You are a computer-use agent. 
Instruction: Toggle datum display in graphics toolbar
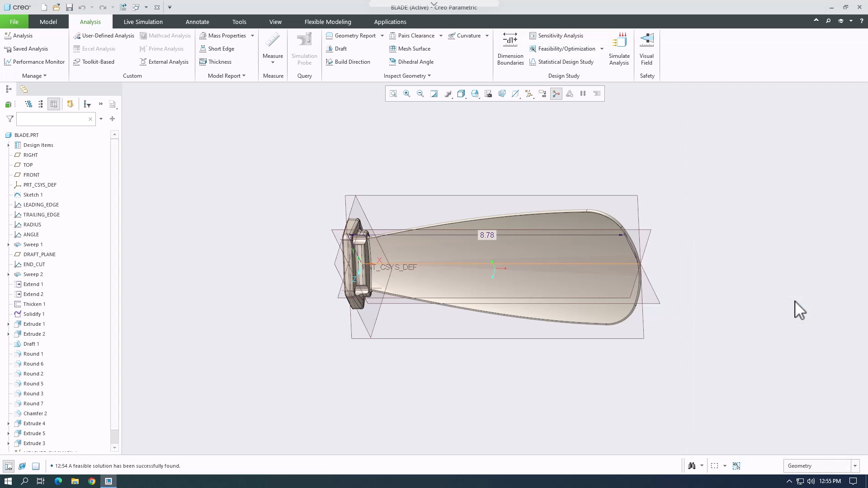coord(529,94)
